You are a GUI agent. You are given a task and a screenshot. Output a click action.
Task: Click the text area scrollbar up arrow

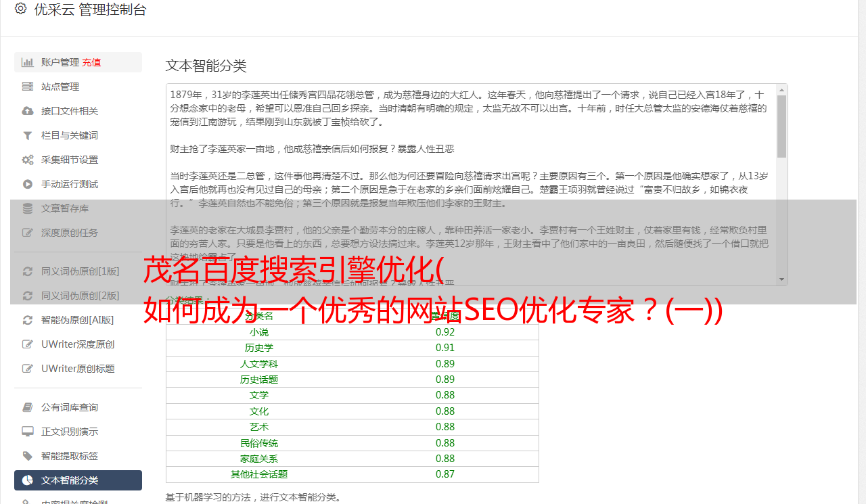pos(781,89)
